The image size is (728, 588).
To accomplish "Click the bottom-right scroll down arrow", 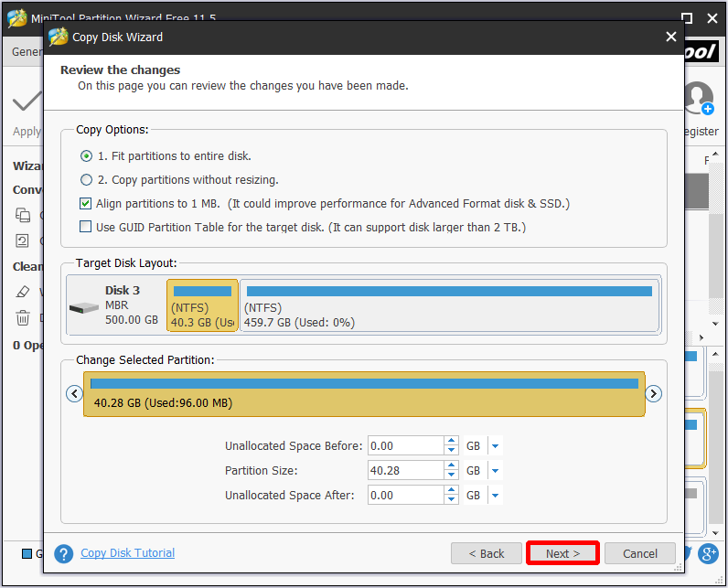I will pos(715,533).
